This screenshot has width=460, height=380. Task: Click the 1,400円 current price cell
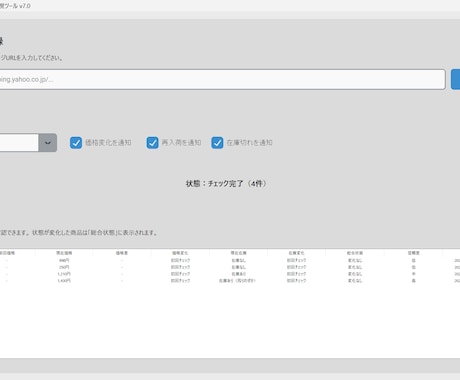pos(64,281)
